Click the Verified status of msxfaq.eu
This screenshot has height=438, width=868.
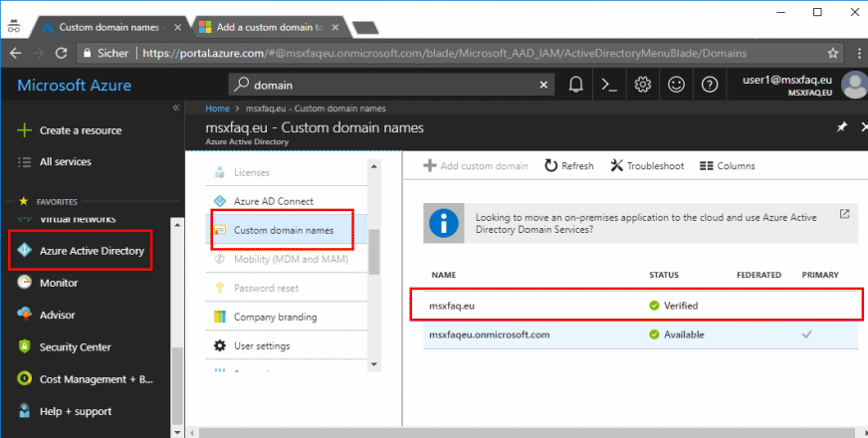674,306
